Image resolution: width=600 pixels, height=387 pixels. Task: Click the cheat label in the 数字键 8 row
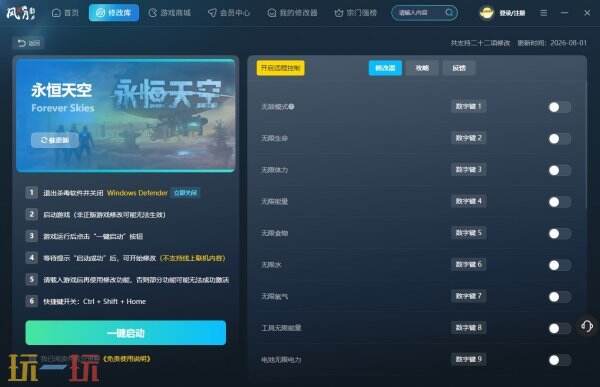281,328
